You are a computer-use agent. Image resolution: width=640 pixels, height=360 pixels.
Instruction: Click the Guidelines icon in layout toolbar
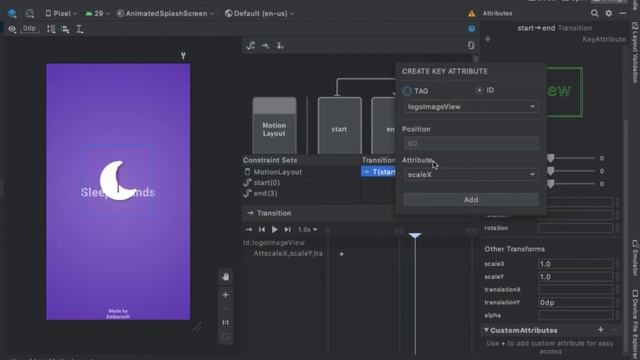[x=80, y=29]
